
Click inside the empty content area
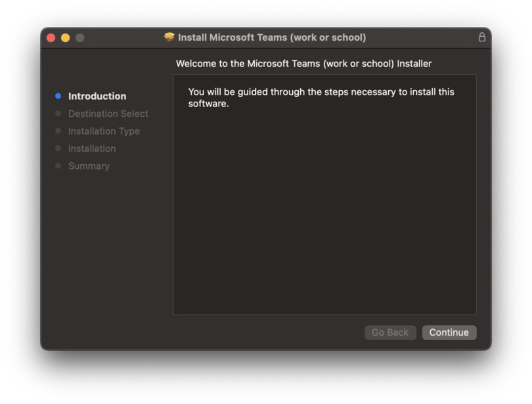pyautogui.click(x=325, y=217)
